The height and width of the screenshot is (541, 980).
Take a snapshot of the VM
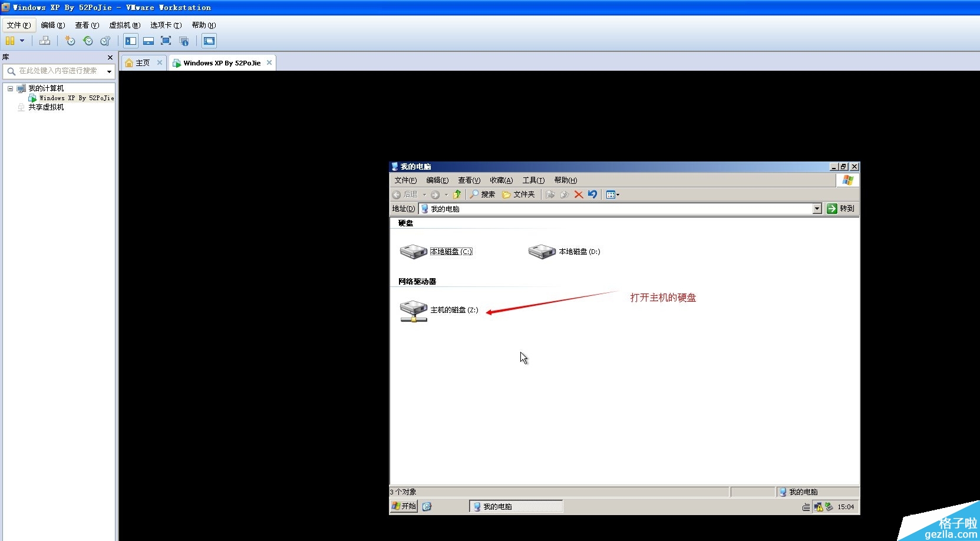coord(70,41)
